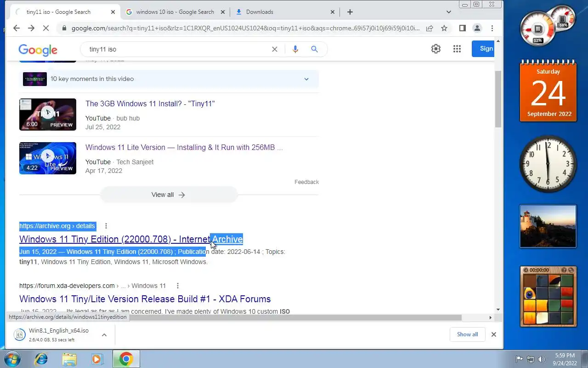Viewport: 588px width, 368px height.
Task: Open the volume speaker icon
Action: click(542, 359)
